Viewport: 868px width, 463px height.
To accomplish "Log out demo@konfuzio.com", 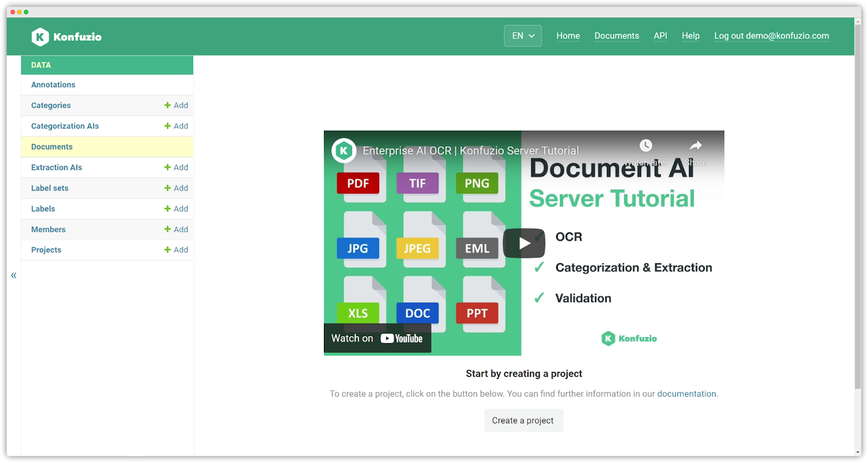I will pyautogui.click(x=771, y=36).
